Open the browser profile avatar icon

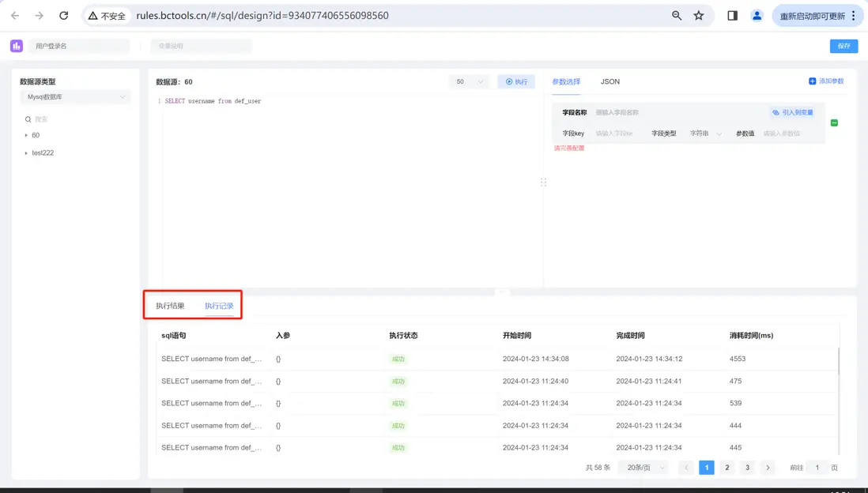(x=757, y=16)
